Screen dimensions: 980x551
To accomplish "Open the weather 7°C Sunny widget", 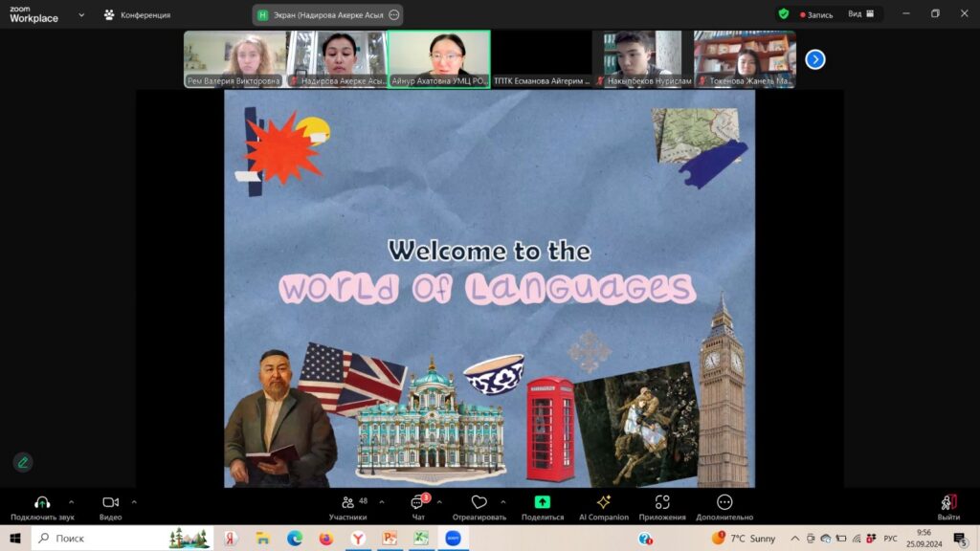I will click(x=744, y=538).
